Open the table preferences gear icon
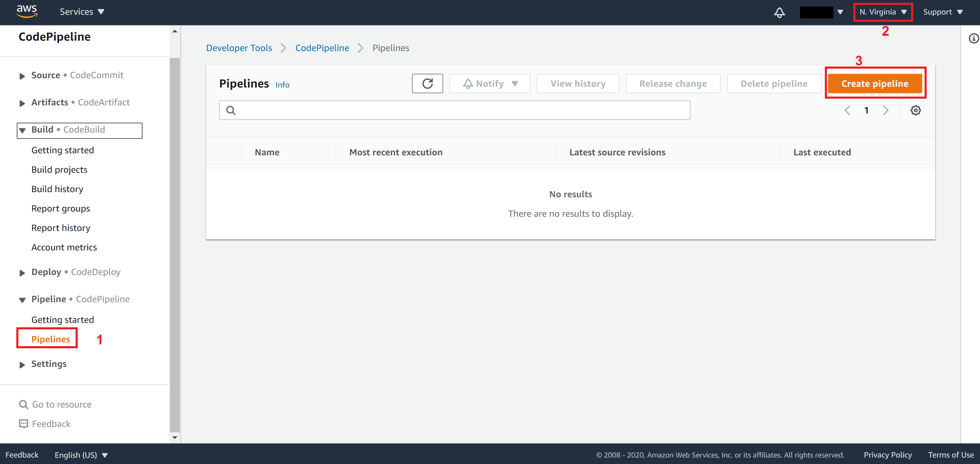This screenshot has width=980, height=464. pyautogui.click(x=915, y=110)
